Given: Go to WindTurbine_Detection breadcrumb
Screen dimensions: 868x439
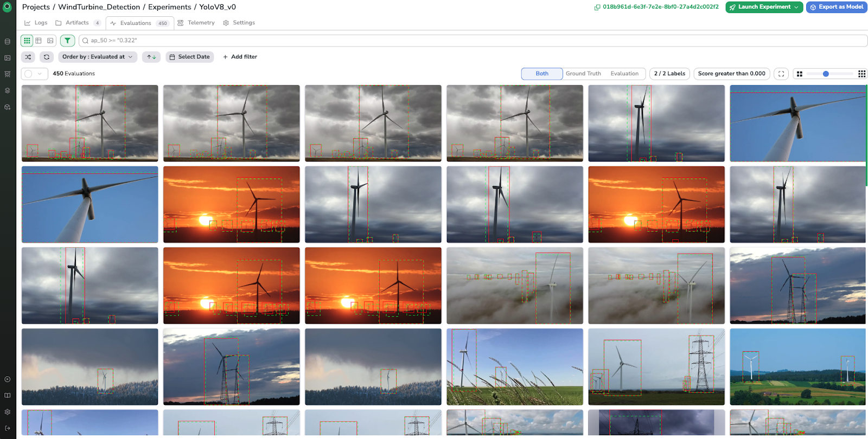Looking at the screenshot, I should point(99,7).
